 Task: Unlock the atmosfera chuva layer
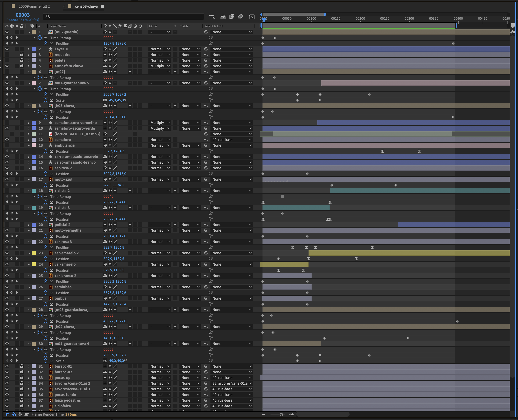22,66
